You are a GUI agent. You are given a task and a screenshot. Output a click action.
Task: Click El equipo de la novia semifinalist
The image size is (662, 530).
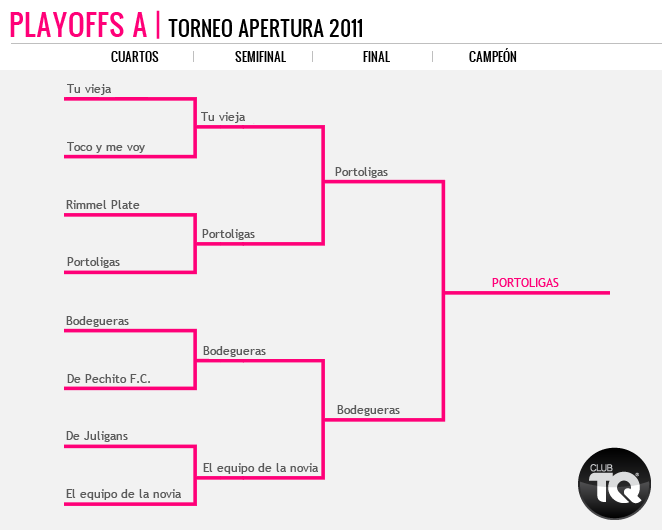click(x=260, y=468)
